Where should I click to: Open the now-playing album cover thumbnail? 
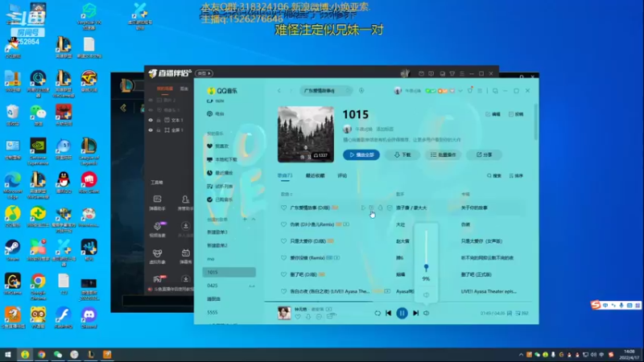pos(284,313)
